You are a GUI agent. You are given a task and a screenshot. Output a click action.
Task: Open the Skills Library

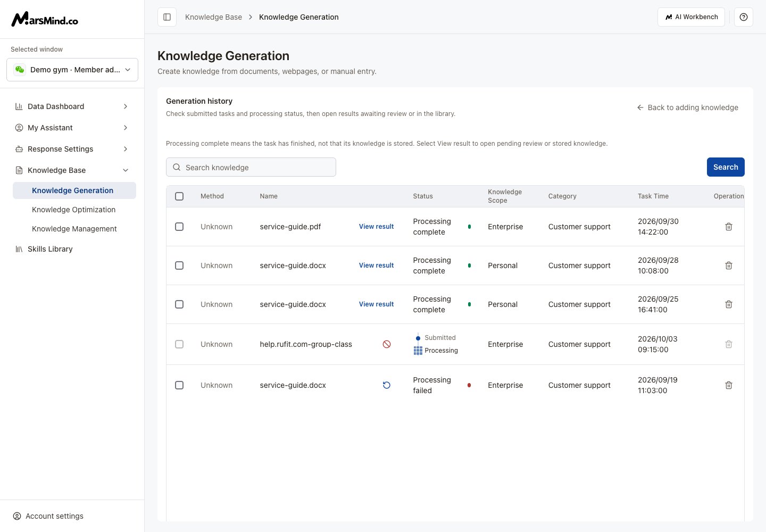[x=72, y=249]
